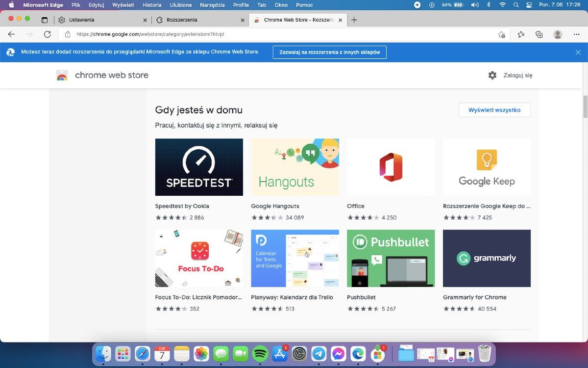Open Launchpad from the Dock

tap(123, 353)
